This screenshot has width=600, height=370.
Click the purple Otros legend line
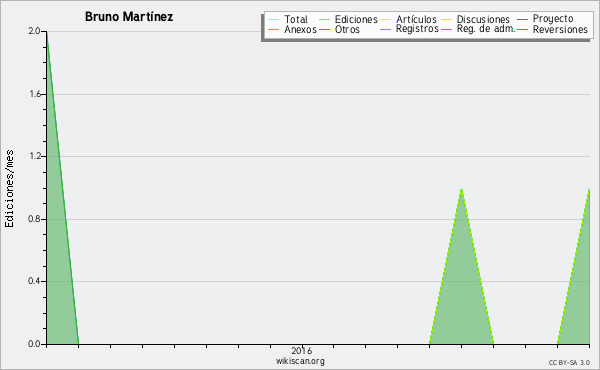324,29
